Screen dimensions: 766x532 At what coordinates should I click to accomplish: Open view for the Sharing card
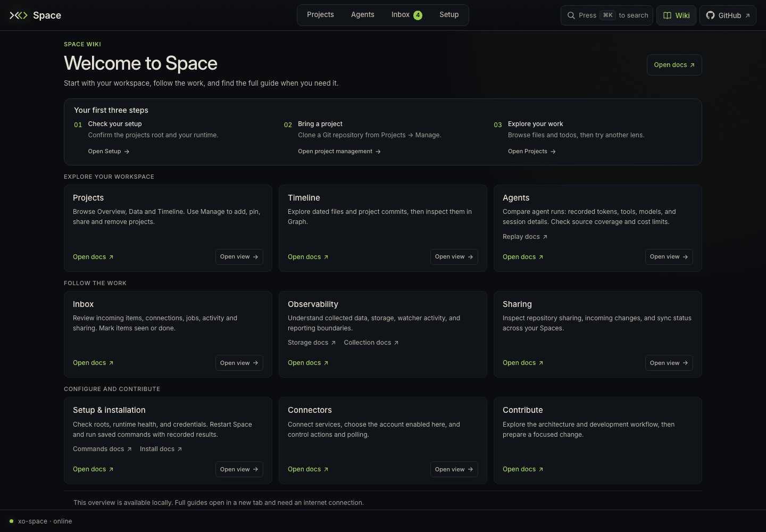tap(669, 363)
